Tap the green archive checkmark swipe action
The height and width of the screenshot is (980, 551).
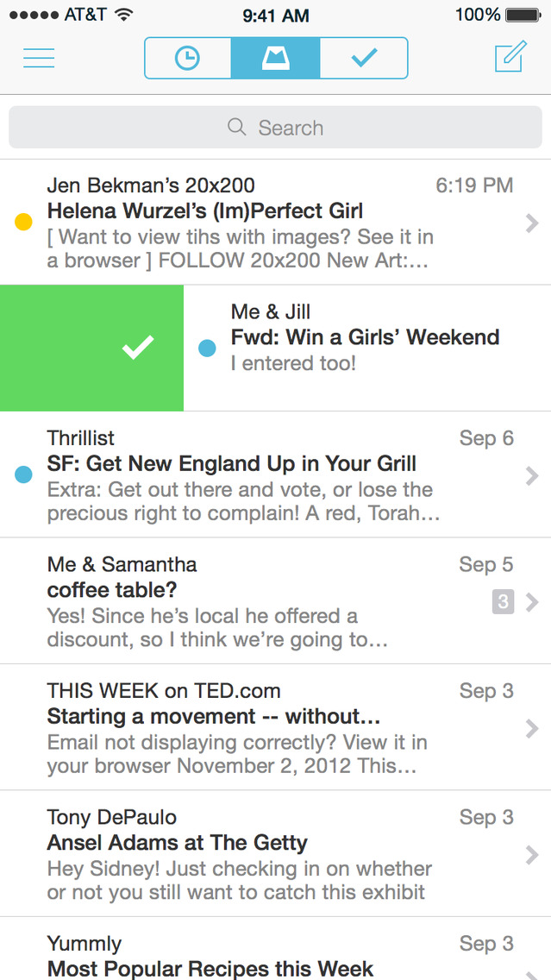tap(138, 348)
